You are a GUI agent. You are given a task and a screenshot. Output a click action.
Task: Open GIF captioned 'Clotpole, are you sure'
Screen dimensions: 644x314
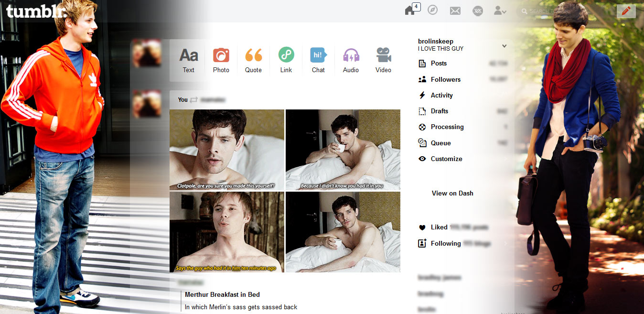click(227, 150)
